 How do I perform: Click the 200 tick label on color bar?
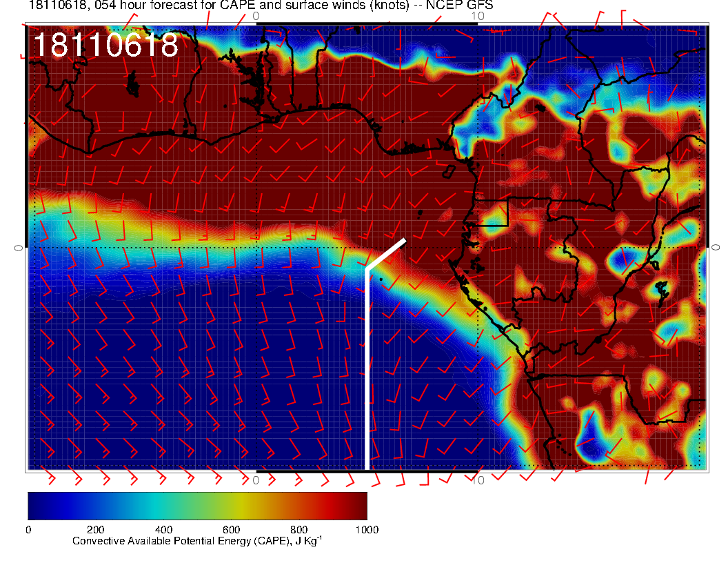tap(96, 530)
